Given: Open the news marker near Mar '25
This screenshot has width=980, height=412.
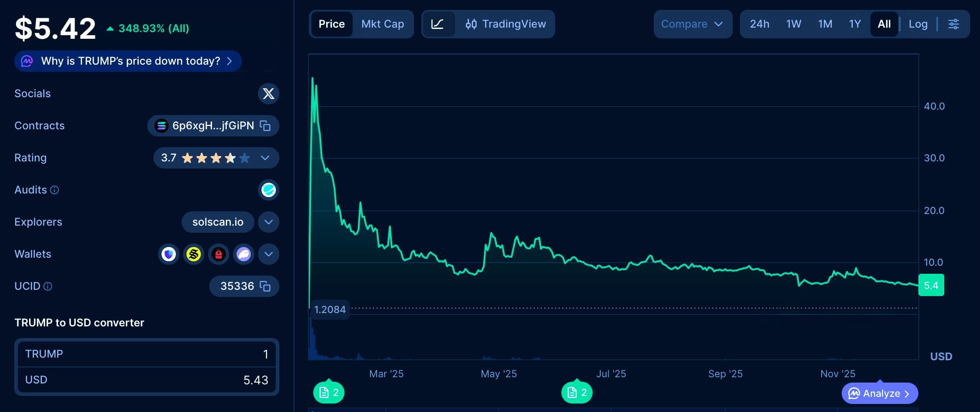Looking at the screenshot, I should pos(329,392).
